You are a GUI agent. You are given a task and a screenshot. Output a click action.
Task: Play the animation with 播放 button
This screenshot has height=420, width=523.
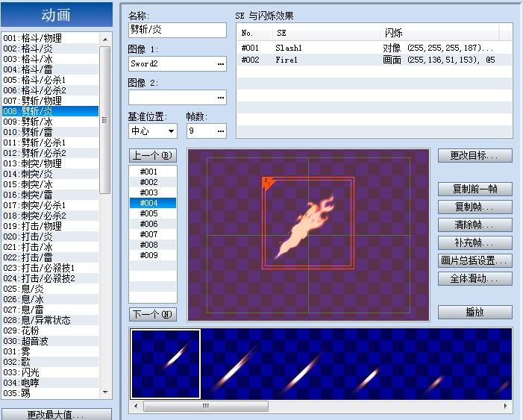(x=475, y=313)
